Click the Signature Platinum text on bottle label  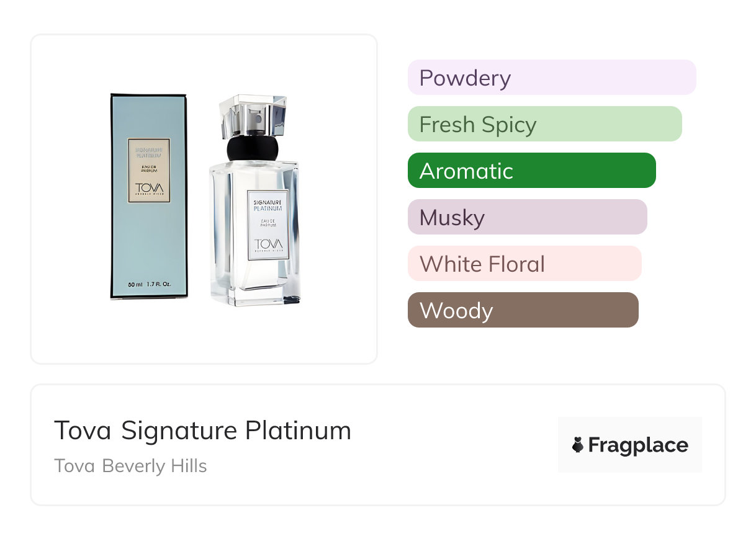tap(268, 205)
